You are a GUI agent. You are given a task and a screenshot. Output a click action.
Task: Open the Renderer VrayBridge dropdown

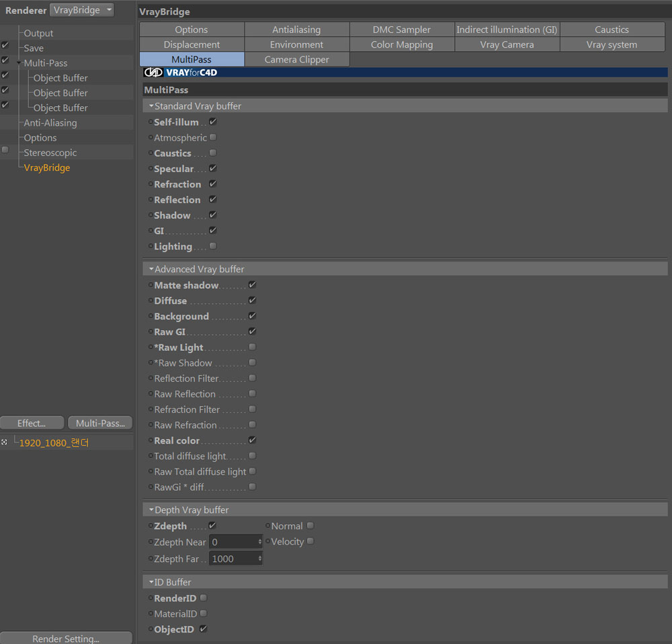click(82, 10)
